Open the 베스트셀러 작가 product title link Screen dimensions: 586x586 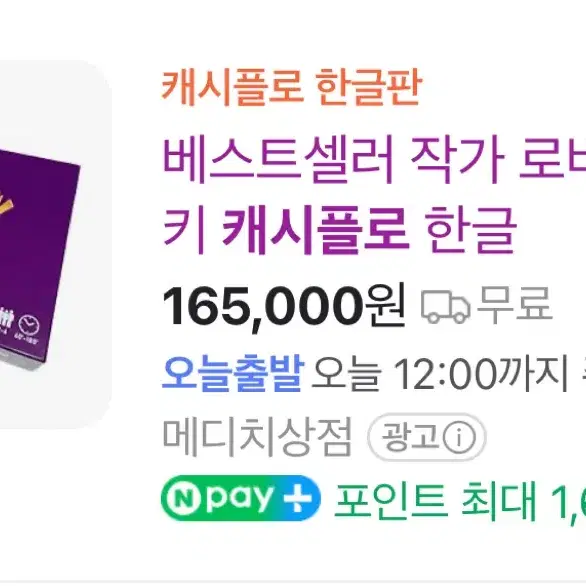point(374,194)
